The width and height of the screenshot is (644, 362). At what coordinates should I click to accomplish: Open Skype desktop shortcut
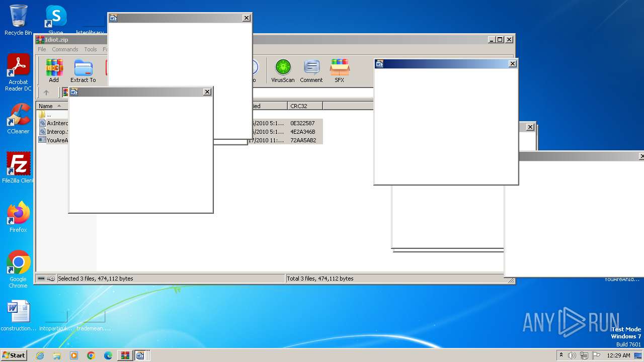[55, 19]
